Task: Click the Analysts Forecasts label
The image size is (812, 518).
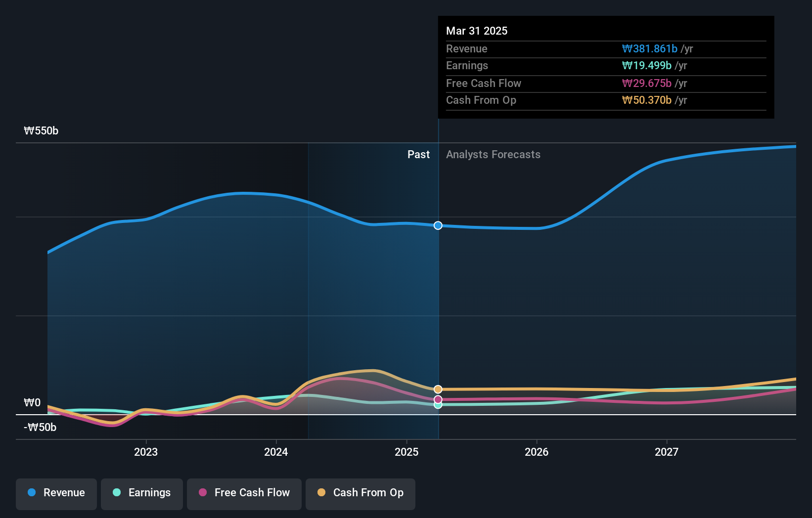Action: (493, 155)
